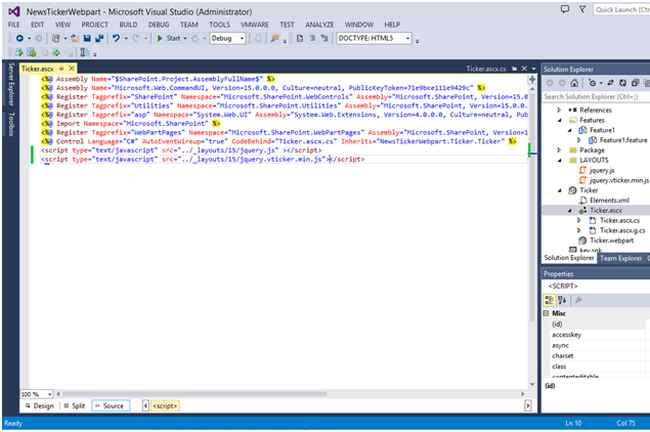Open the DEBUG menu
Viewport: 650px width, 432px height.
point(159,24)
